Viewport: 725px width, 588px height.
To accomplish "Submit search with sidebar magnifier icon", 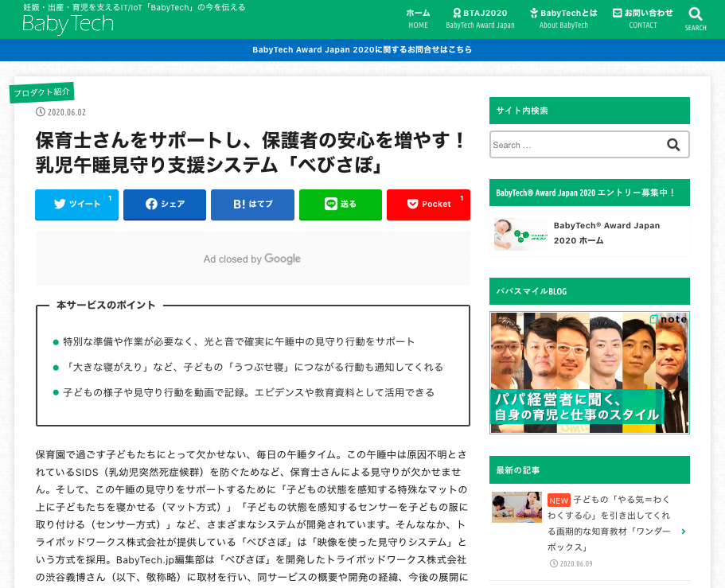I will [674, 145].
